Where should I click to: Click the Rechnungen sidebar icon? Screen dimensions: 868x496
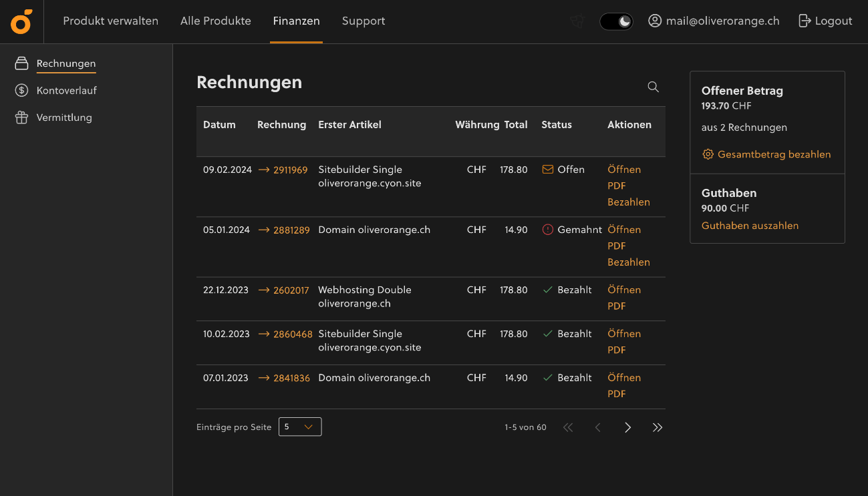[x=21, y=63]
